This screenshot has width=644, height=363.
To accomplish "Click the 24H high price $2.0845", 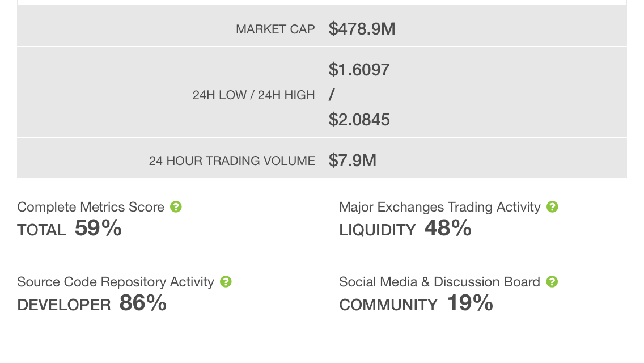I will pyautogui.click(x=359, y=120).
